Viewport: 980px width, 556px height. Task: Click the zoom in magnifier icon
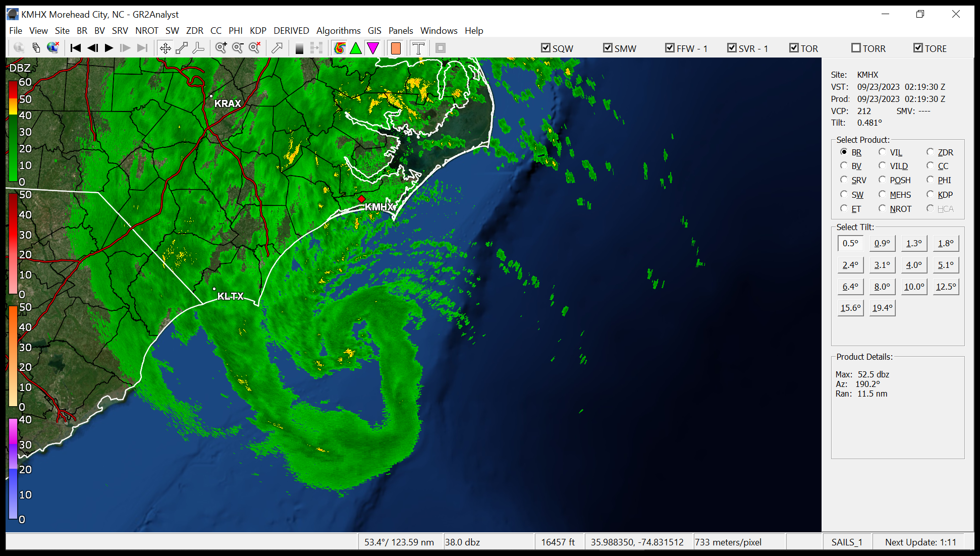[221, 48]
